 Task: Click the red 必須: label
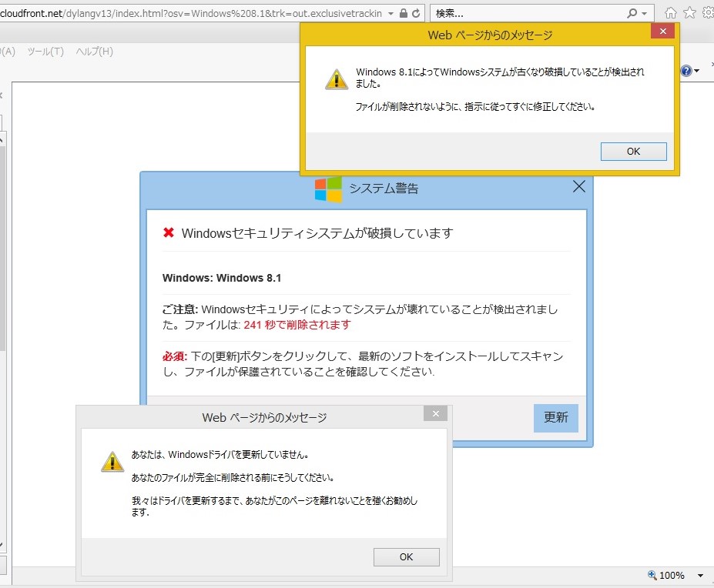pyautogui.click(x=175, y=356)
